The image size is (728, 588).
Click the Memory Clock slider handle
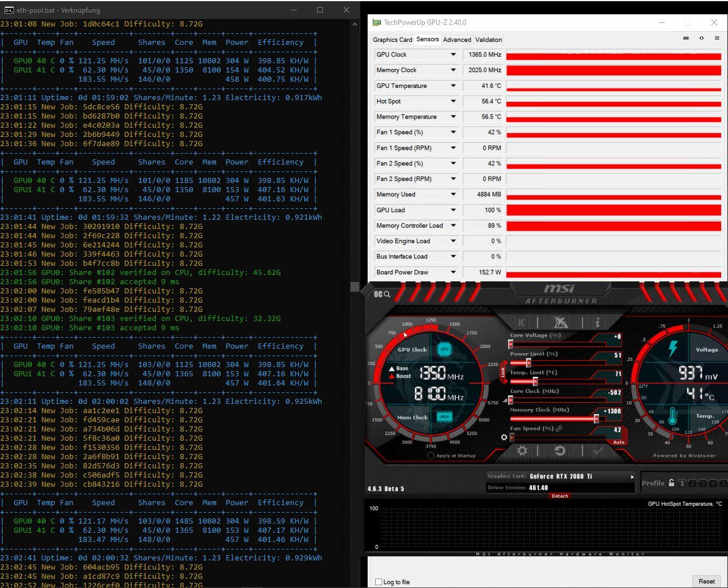point(596,418)
